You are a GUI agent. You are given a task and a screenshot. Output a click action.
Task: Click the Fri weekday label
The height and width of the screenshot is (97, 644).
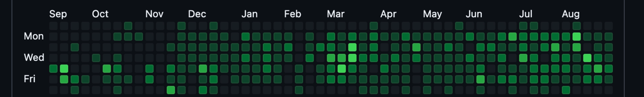(x=30, y=79)
